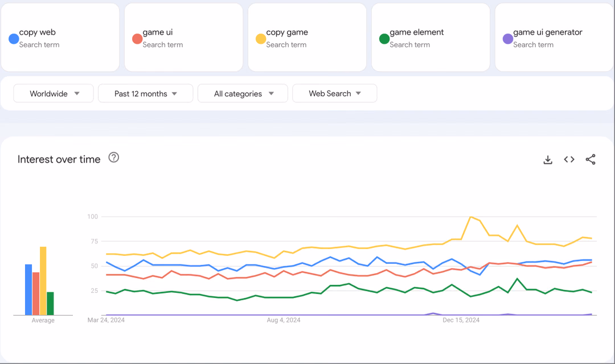Expand the All categories dropdown

click(243, 93)
